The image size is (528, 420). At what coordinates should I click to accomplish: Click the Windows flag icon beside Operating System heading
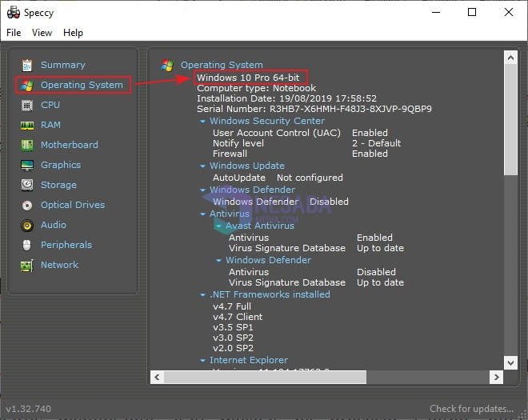coord(166,65)
